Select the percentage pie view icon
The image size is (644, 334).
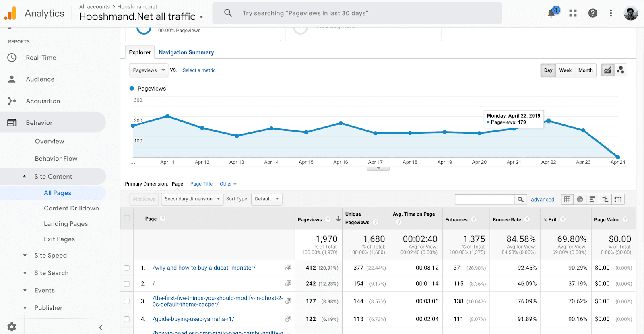click(x=580, y=199)
